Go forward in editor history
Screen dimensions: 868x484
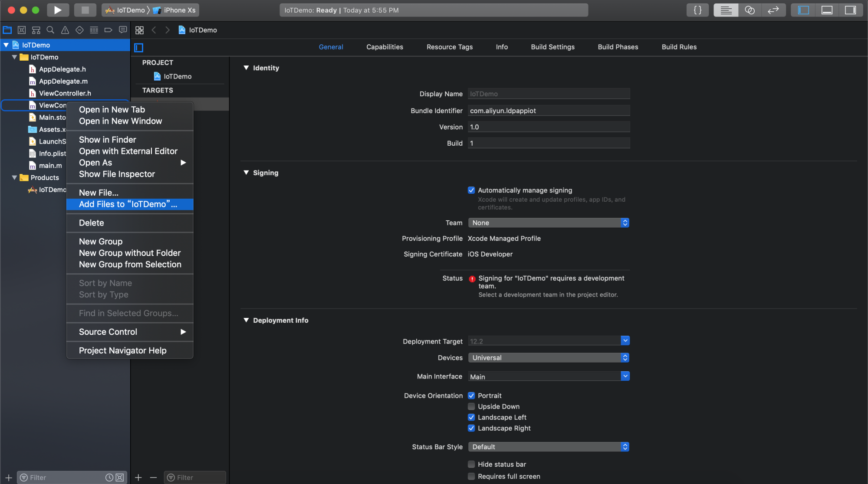tap(167, 30)
